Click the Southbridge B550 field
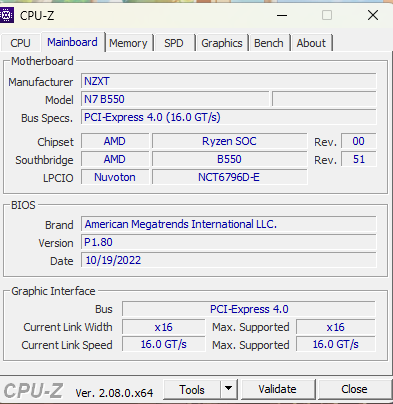The width and height of the screenshot is (393, 404). pos(230,159)
